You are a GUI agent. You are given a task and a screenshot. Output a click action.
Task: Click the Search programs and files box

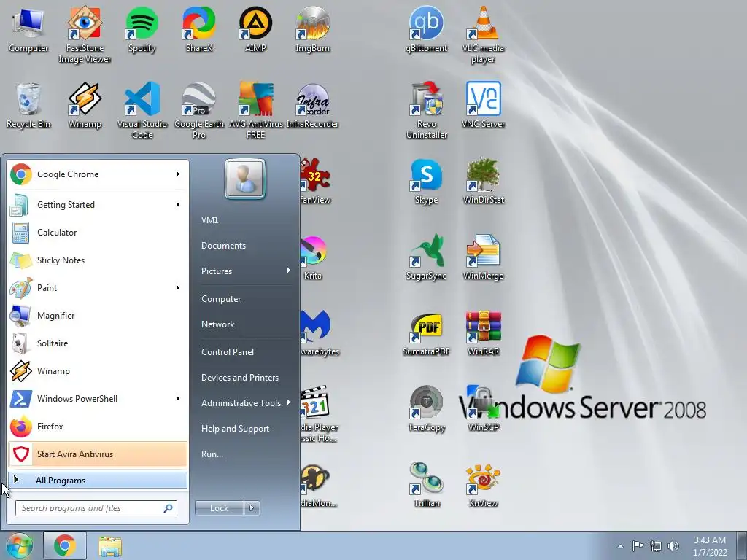coord(96,508)
